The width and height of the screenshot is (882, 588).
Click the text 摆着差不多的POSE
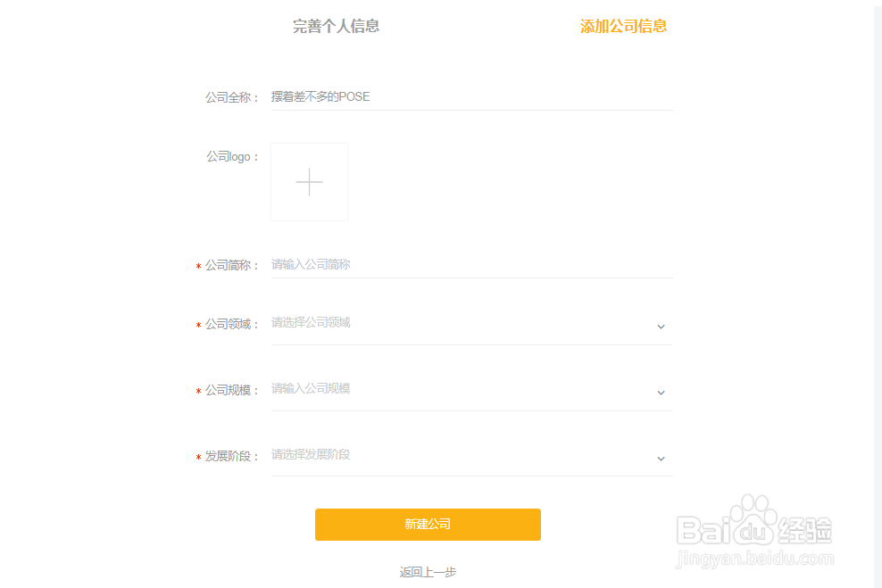320,96
